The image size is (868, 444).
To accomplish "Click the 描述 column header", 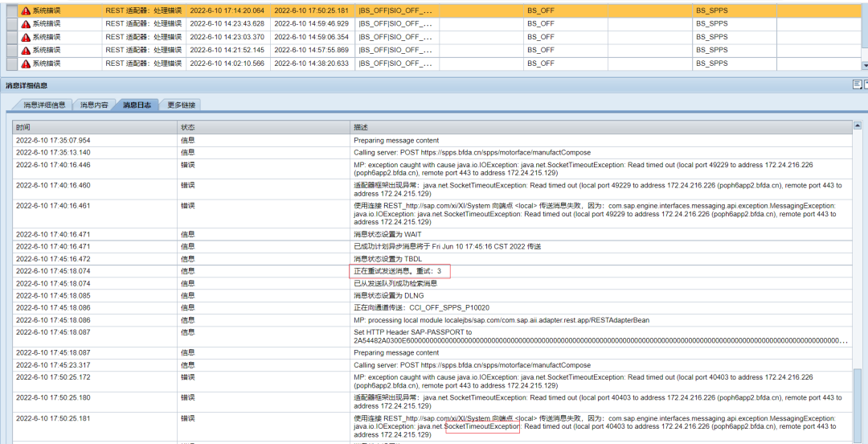I will [600, 128].
